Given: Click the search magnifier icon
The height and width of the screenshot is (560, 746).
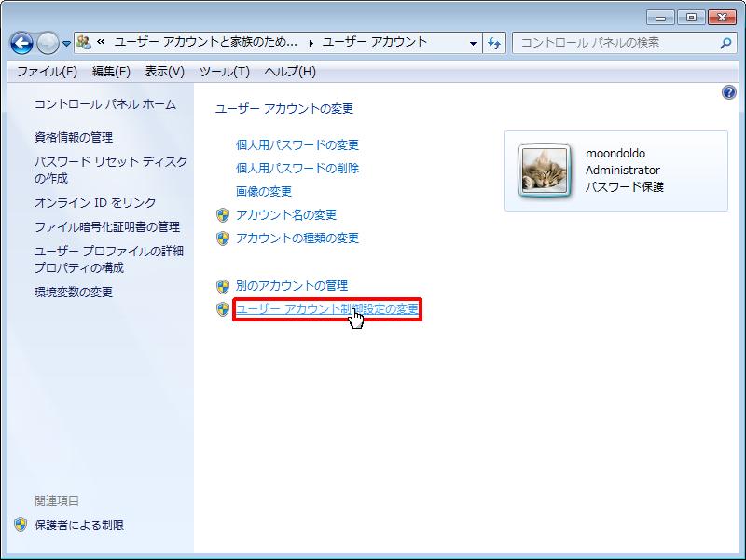Looking at the screenshot, I should click(x=725, y=43).
